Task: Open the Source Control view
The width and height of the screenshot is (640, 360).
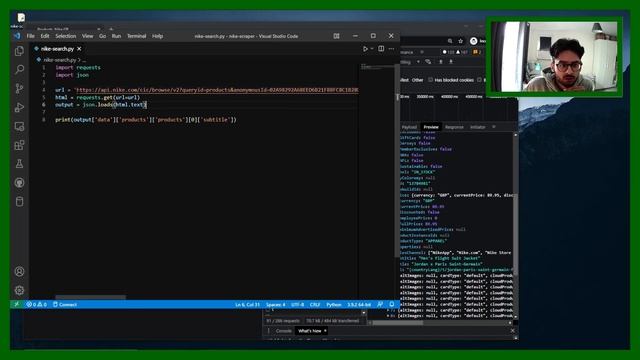Action: 19,88
